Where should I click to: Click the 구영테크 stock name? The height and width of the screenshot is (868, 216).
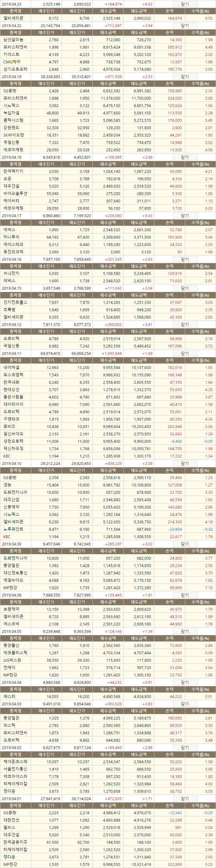[11, 419]
